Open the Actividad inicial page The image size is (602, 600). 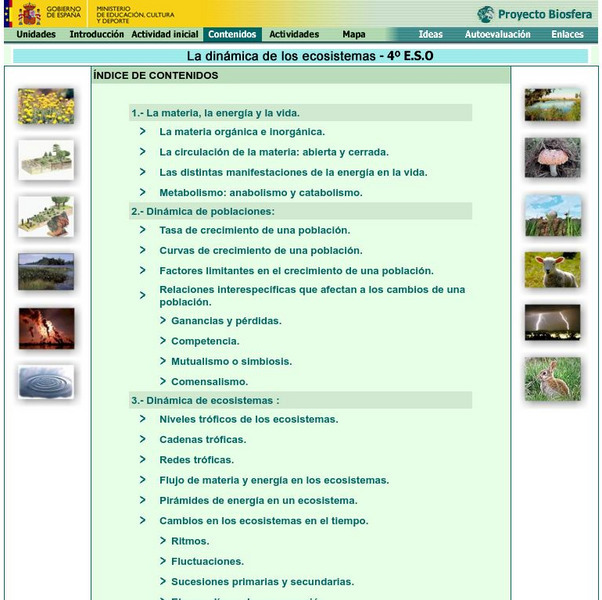[165, 35]
